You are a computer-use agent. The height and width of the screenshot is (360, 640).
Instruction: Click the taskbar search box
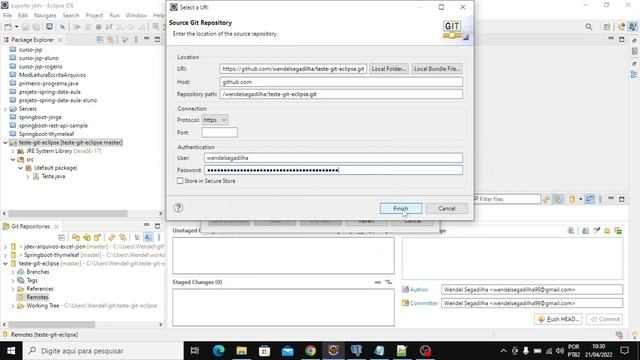click(102, 351)
